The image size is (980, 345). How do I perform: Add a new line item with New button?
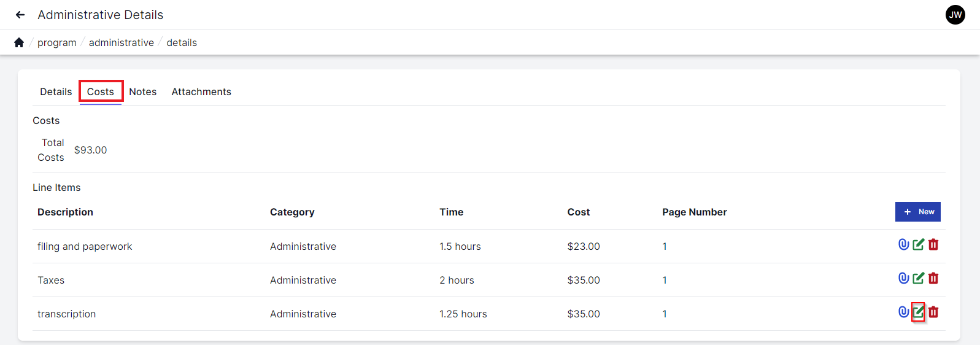[x=917, y=212]
